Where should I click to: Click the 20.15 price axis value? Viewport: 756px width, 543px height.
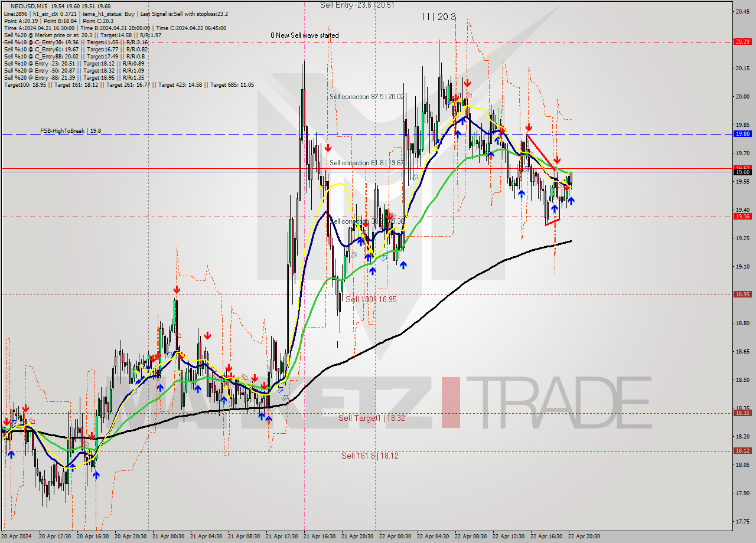click(x=742, y=68)
